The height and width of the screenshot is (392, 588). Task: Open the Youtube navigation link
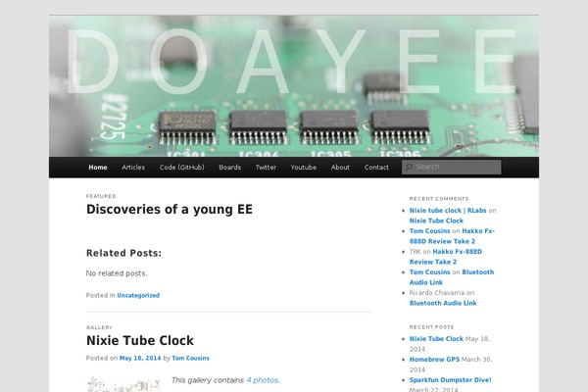point(304,168)
